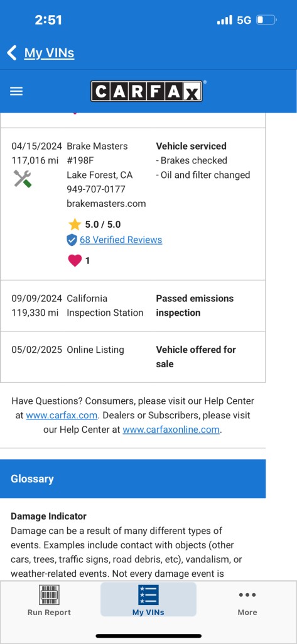The width and height of the screenshot is (297, 644).
Task: Toggle the pink heart favorite
Action: (x=75, y=260)
